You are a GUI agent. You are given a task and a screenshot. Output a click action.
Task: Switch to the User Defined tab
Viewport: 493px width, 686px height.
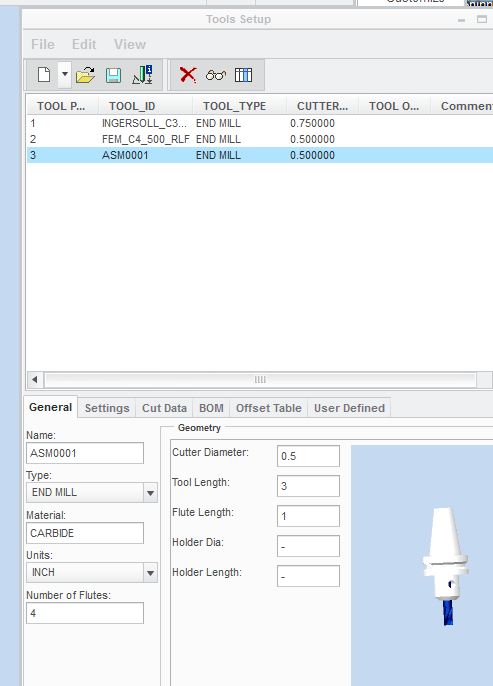[x=350, y=408]
